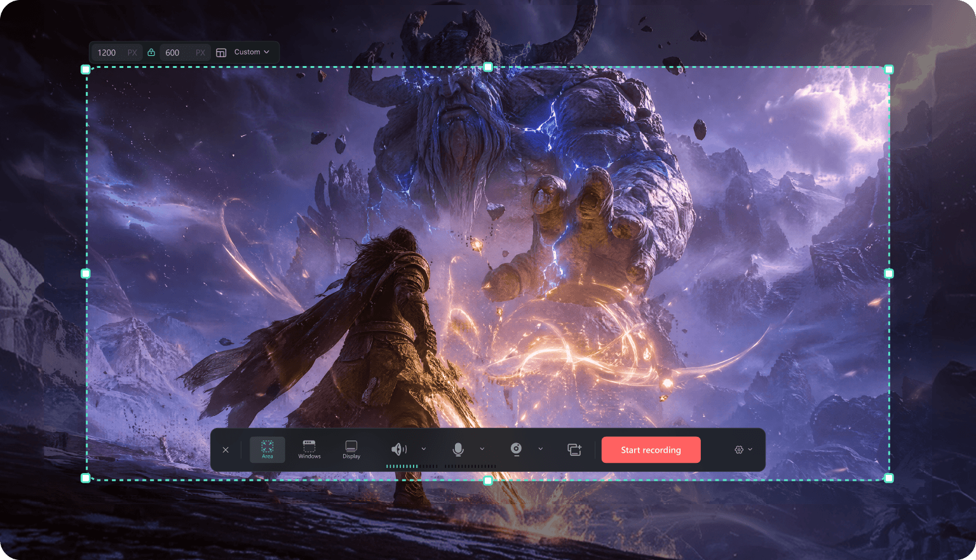Click the bottom-left selection corner handle

click(x=86, y=478)
